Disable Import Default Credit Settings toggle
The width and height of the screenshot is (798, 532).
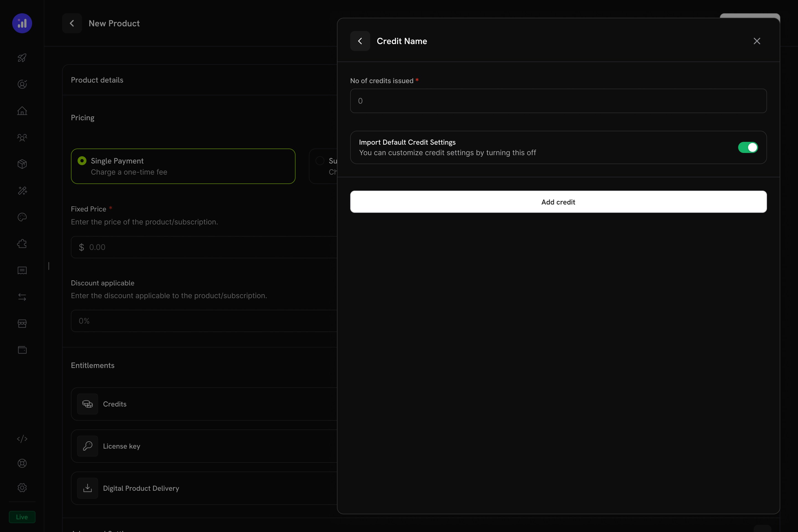click(748, 147)
